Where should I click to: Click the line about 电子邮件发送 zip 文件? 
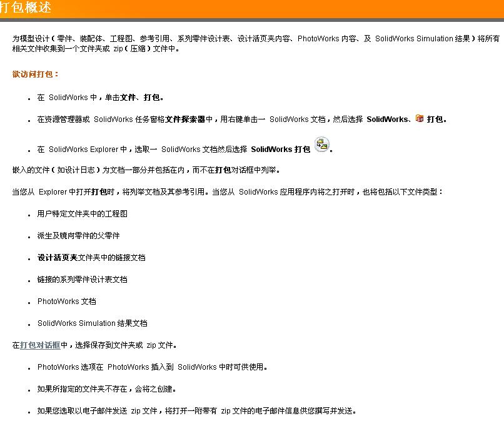pyautogui.click(x=197, y=411)
